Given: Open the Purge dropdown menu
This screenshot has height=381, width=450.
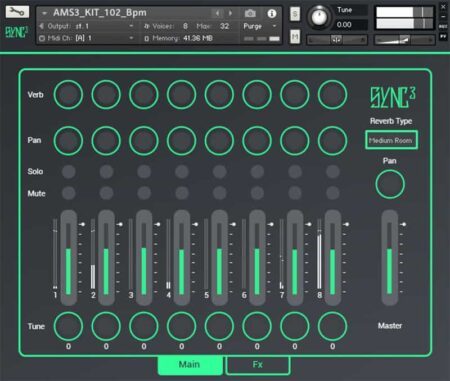Looking at the screenshot, I should tap(260, 26).
